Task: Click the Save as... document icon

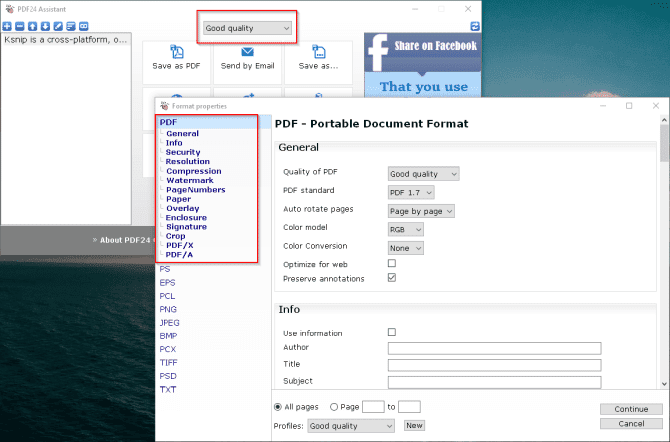Action: (x=318, y=52)
